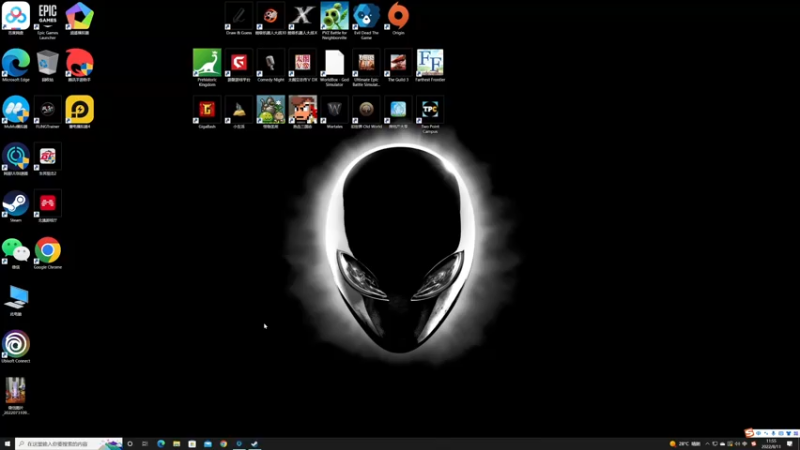Focus the taskbar search box

pyautogui.click(x=69, y=444)
